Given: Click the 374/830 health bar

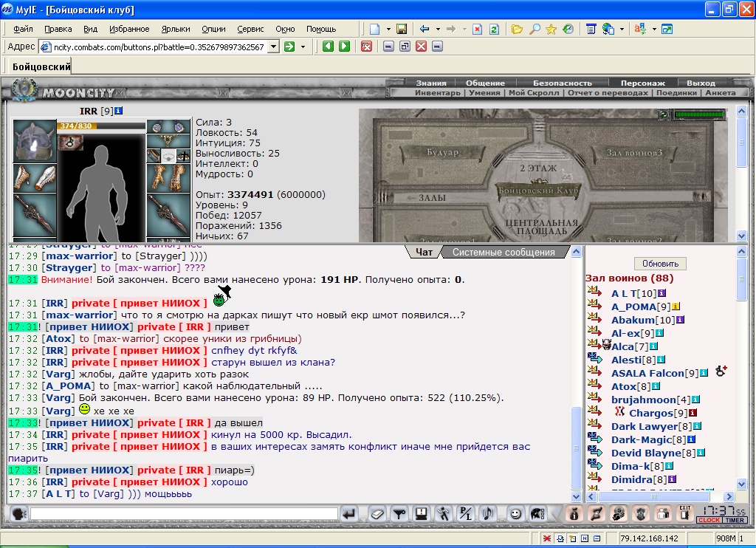Looking at the screenshot, I should pyautogui.click(x=100, y=126).
